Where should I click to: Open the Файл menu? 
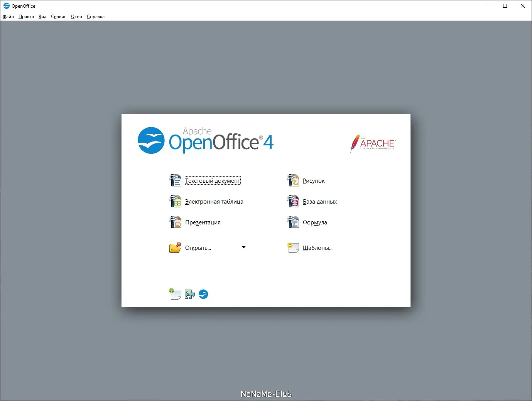click(x=8, y=17)
